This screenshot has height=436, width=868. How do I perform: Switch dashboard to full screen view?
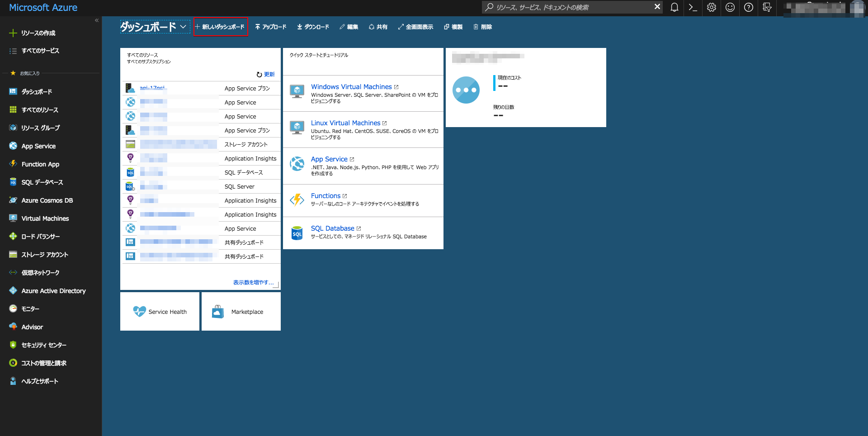click(415, 27)
